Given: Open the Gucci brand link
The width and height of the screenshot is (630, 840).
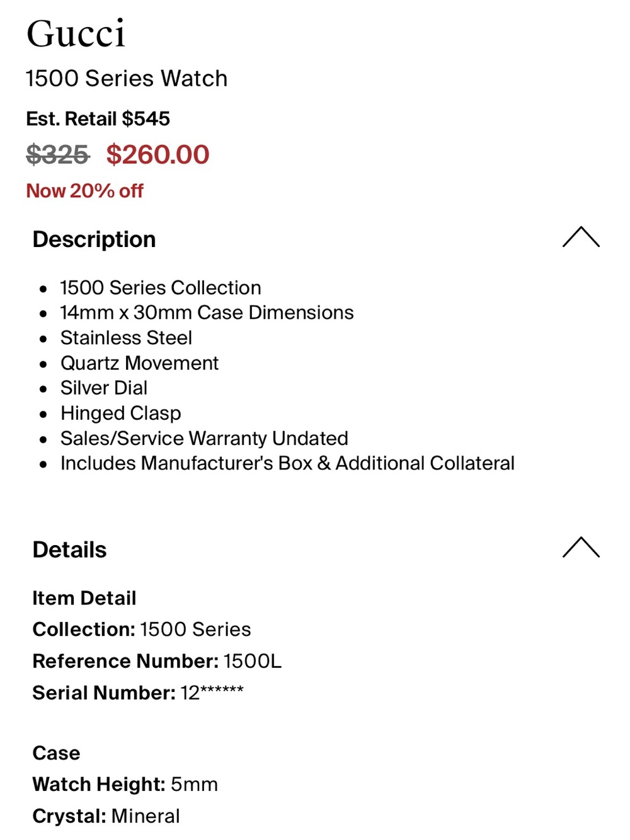Looking at the screenshot, I should (x=76, y=33).
